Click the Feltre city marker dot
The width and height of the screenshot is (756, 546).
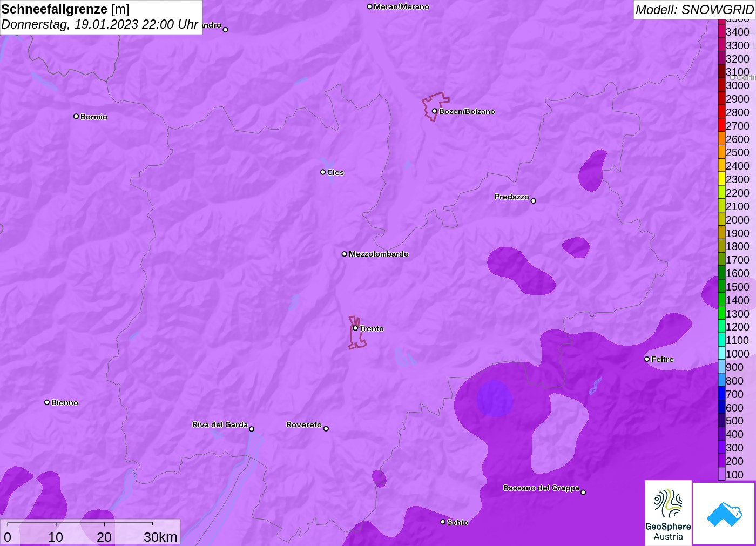coord(647,359)
